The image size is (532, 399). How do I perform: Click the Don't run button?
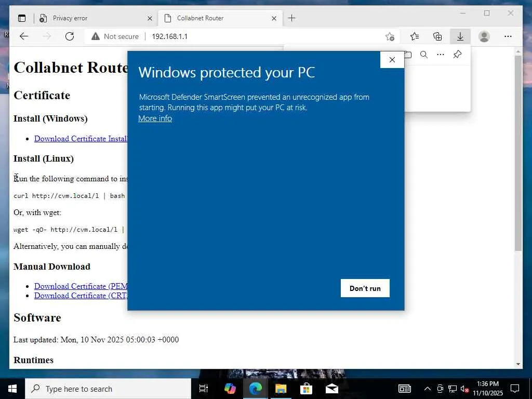click(365, 288)
